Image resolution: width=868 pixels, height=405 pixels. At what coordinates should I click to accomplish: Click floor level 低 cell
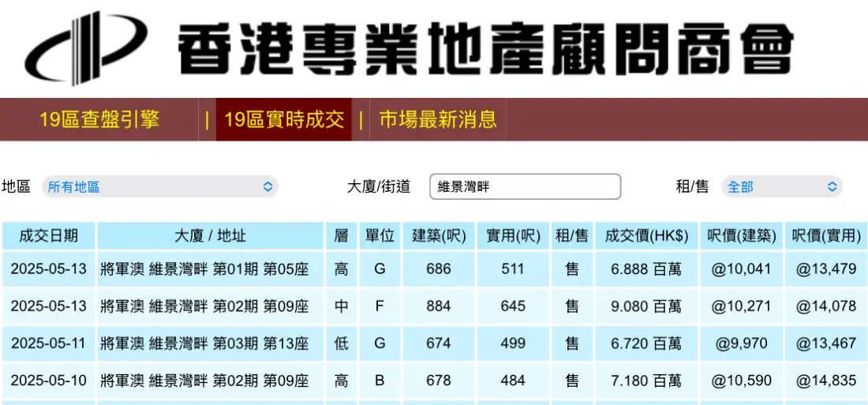[x=342, y=343]
